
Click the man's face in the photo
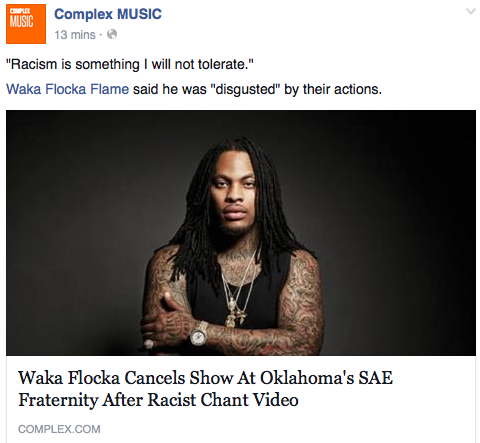pyautogui.click(x=235, y=193)
